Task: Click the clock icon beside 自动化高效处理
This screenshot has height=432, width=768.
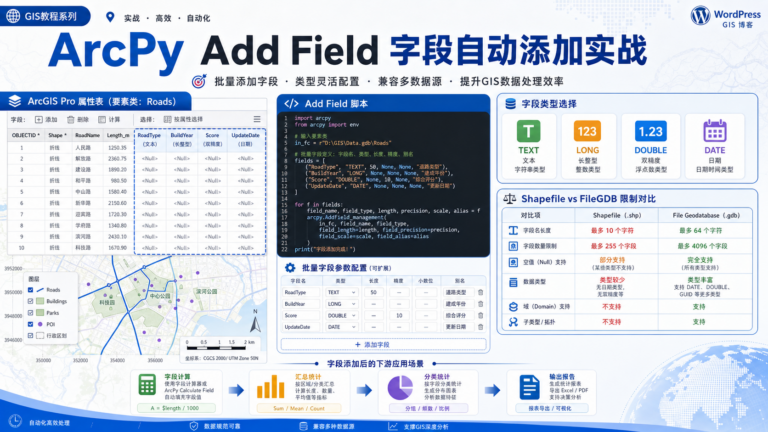Action: click(15, 421)
